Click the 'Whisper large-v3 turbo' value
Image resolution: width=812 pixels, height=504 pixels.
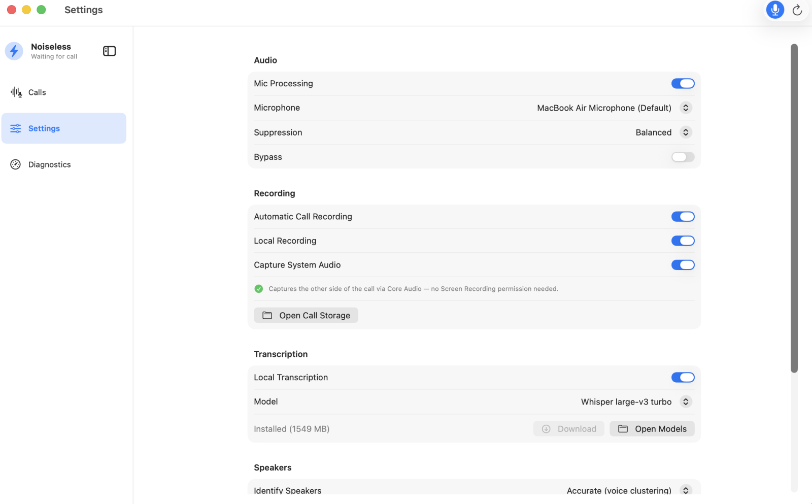click(626, 402)
